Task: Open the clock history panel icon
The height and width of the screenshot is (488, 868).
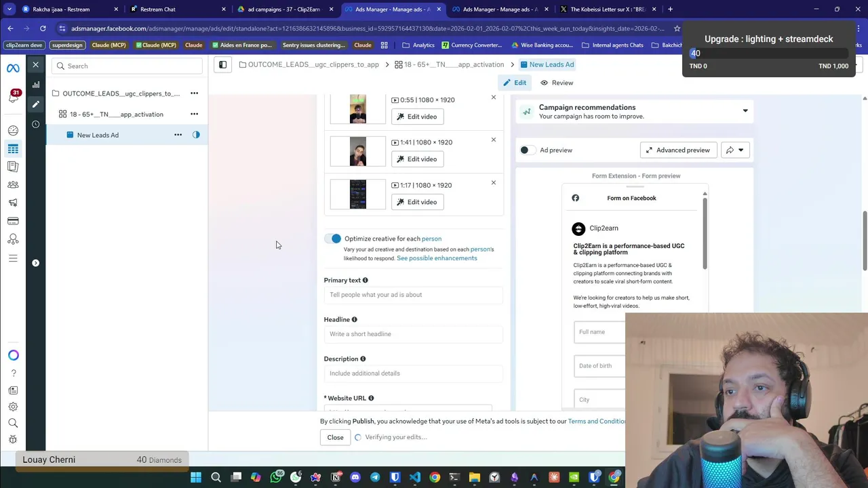Action: pyautogui.click(x=36, y=124)
